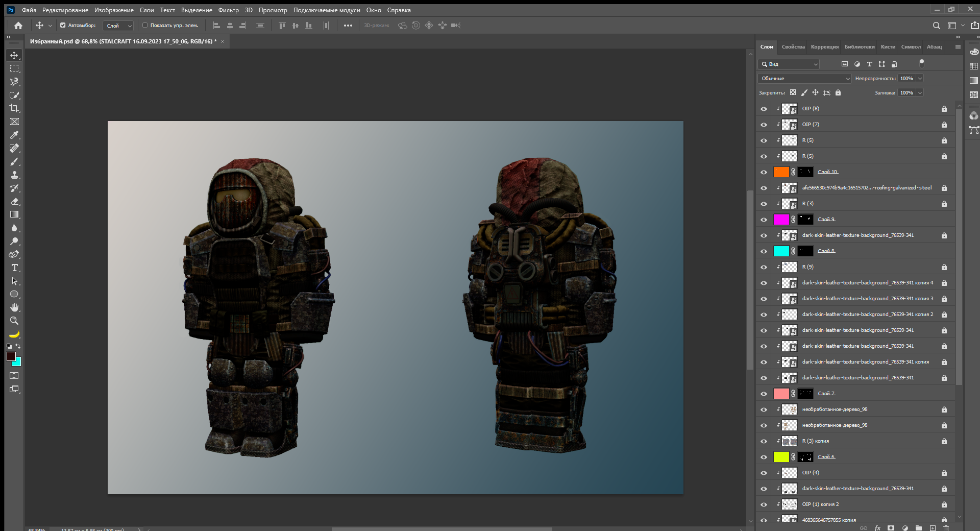Click the layers panel vertical scrollbar
Viewport: 980px width, 531px height.
[x=959, y=247]
